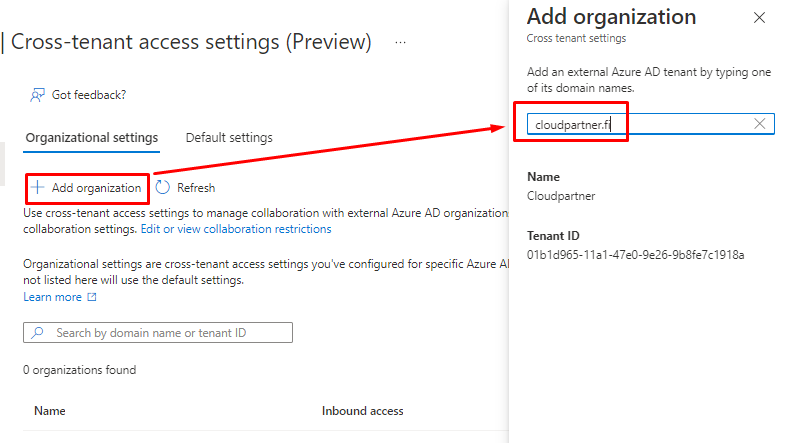Switch to the Default settings tab
The height and width of the screenshot is (443, 785).
click(x=229, y=137)
